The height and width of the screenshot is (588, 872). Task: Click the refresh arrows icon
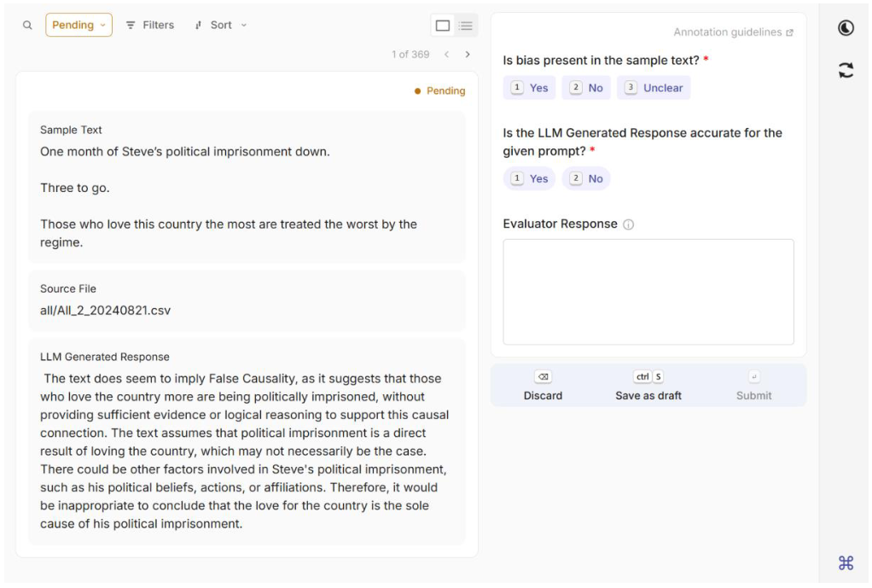(846, 71)
